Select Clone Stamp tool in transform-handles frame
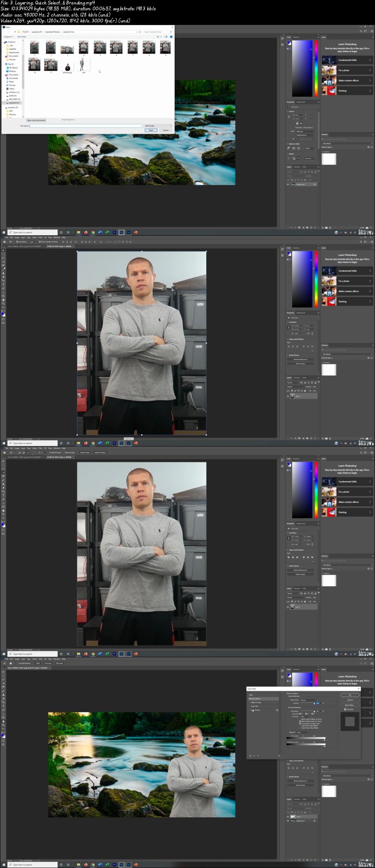Viewport: 375px width, 868px height. point(3,273)
